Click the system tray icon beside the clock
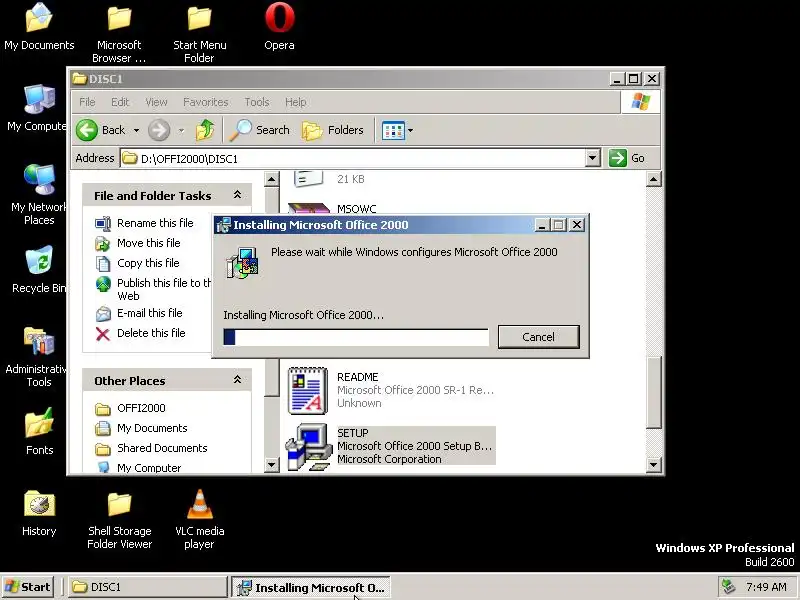This screenshot has width=800, height=600. [x=728, y=587]
